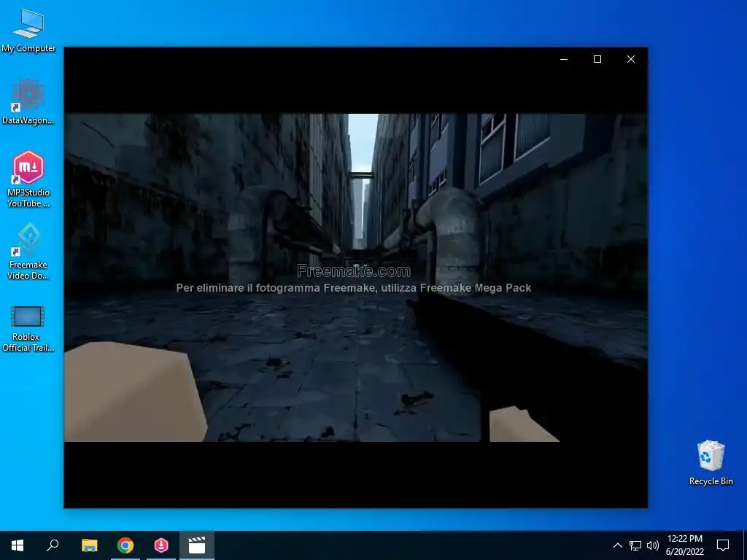This screenshot has width=747, height=560.
Task: Maximize the video player window
Action: (597, 59)
